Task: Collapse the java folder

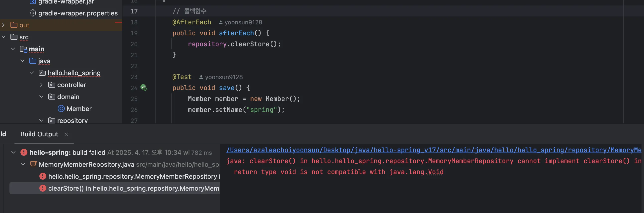Action: pos(22,61)
